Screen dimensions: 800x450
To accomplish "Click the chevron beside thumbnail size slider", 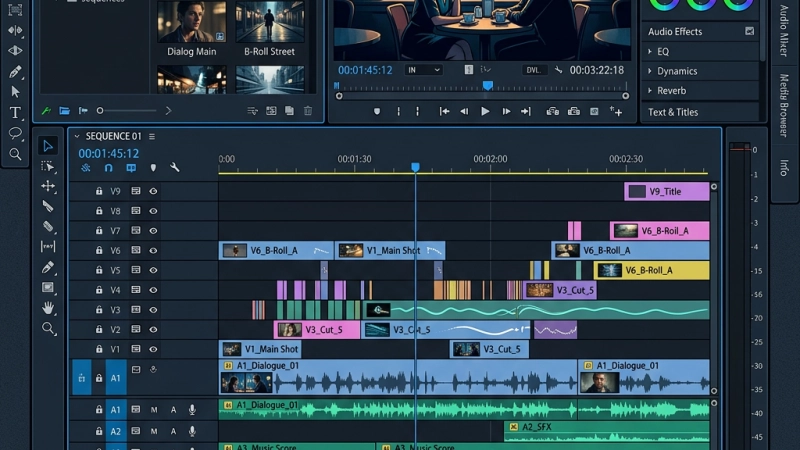I will (x=168, y=111).
